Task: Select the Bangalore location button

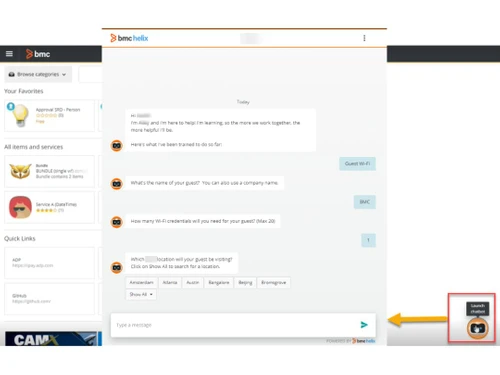Action: 219,282
